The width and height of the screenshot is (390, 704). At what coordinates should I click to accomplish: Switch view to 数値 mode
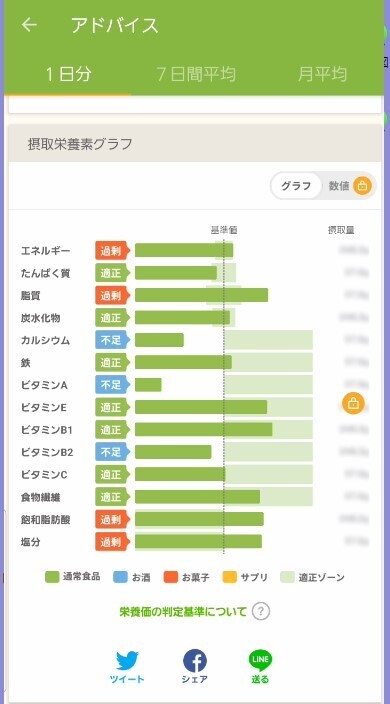[339, 186]
